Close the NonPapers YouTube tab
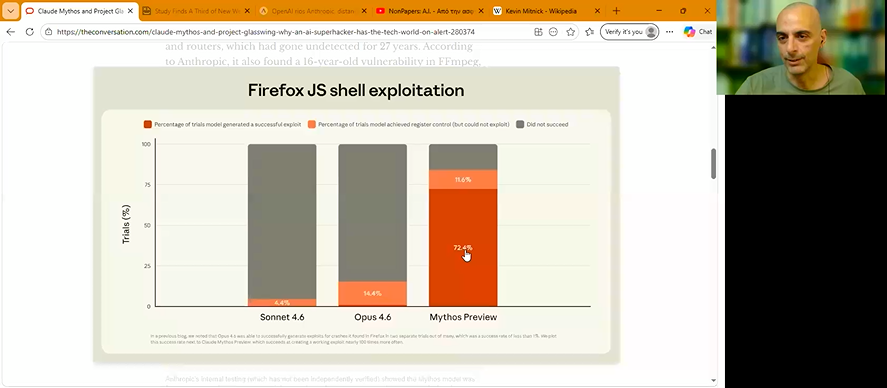This screenshot has height=388, width=887. [x=480, y=11]
